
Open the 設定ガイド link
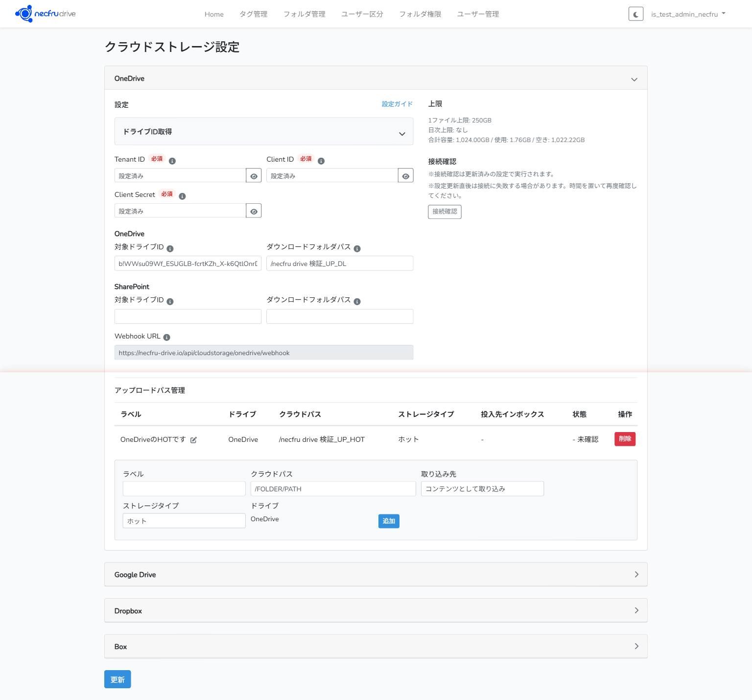(x=397, y=104)
